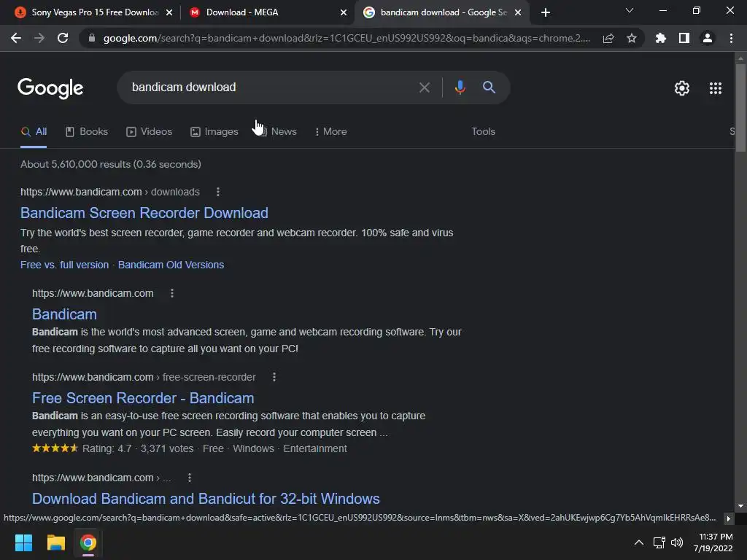Image resolution: width=747 pixels, height=560 pixels.
Task: Click About 5,610,000 results text
Action: [x=111, y=164]
